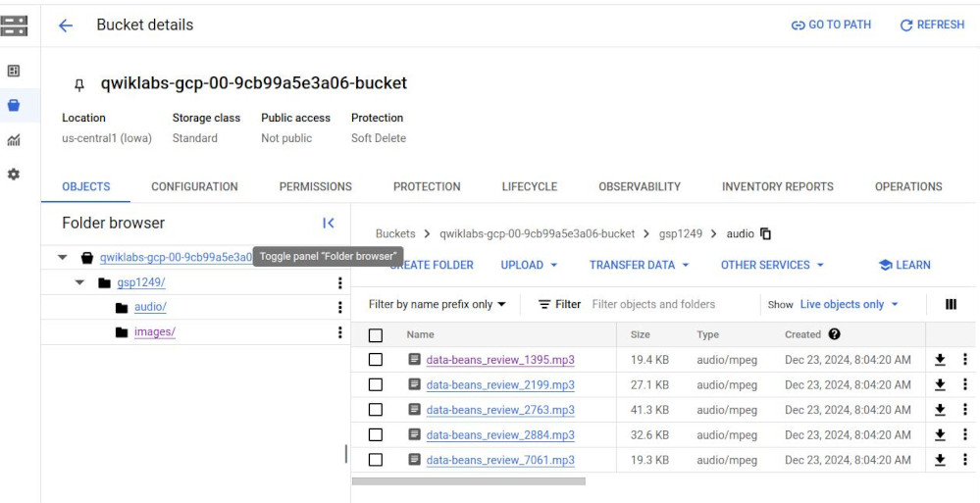Download data-beans_review_2199.mp3
The width and height of the screenshot is (980, 503).
[940, 384]
